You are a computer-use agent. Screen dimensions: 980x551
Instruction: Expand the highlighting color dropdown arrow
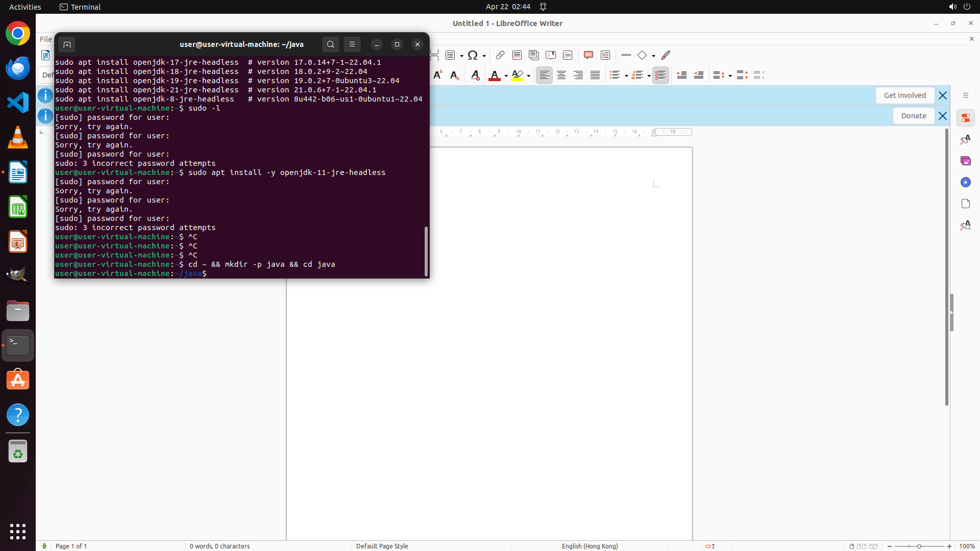click(x=528, y=76)
